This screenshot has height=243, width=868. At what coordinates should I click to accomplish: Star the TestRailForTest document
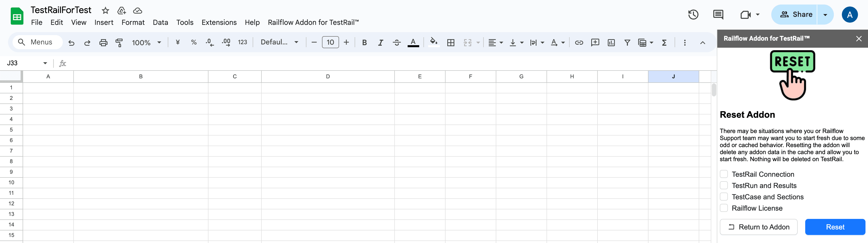point(105,11)
